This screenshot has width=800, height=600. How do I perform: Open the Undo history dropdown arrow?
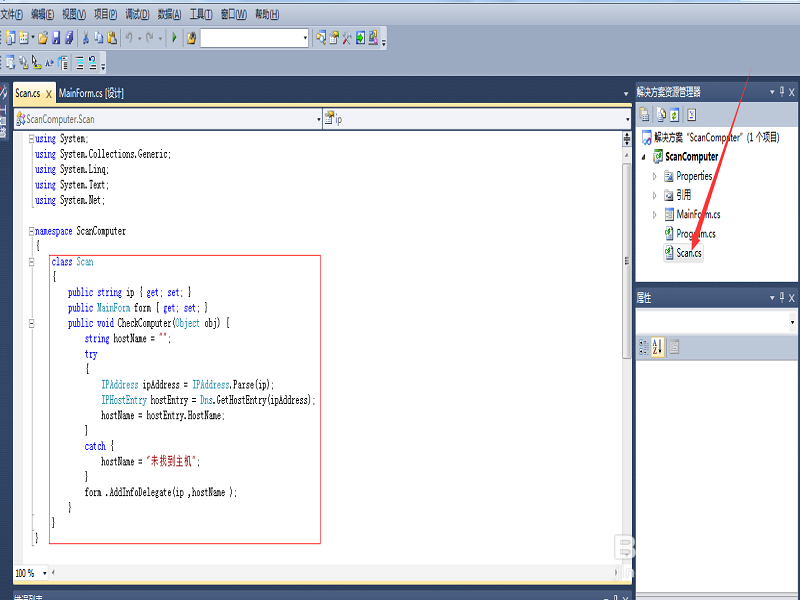139,38
